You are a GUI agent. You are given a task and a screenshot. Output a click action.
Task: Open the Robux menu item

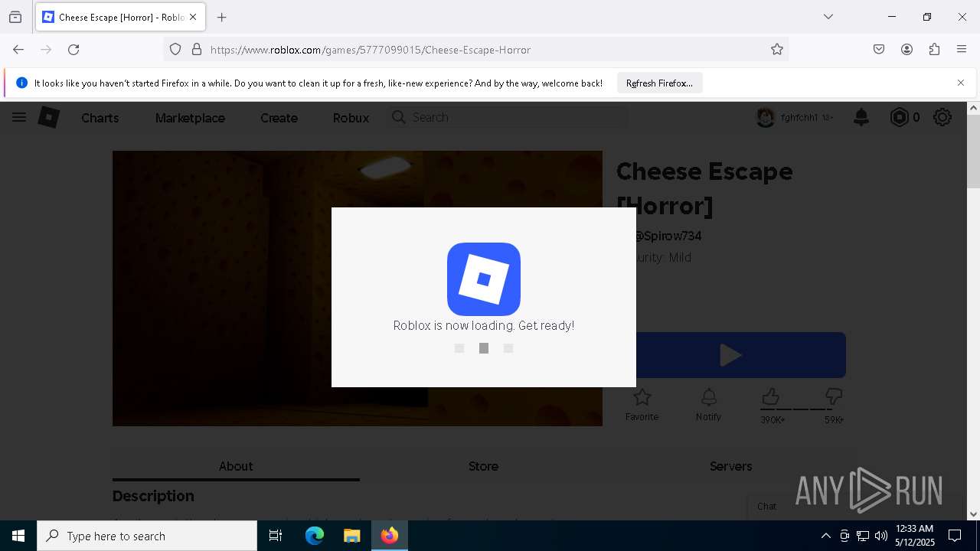(351, 118)
